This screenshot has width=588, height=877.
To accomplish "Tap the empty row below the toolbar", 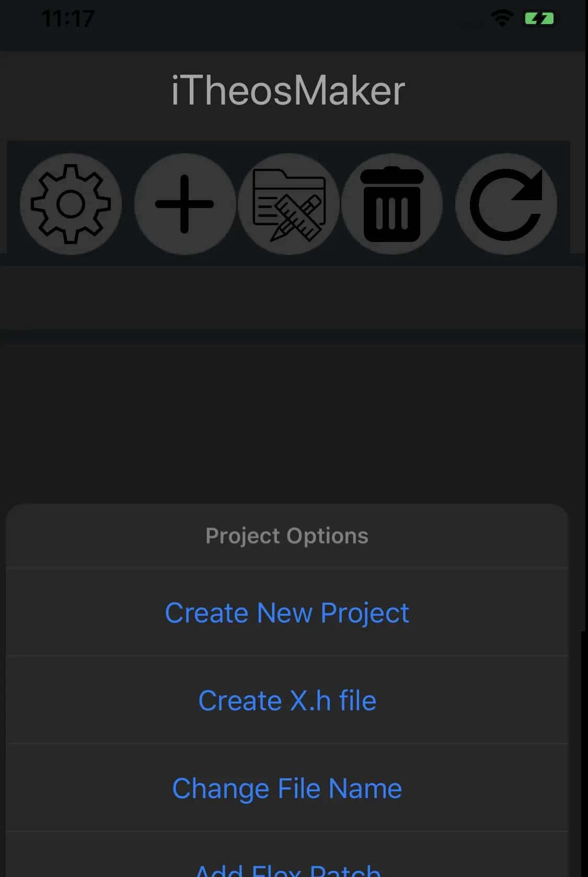I will click(293, 298).
